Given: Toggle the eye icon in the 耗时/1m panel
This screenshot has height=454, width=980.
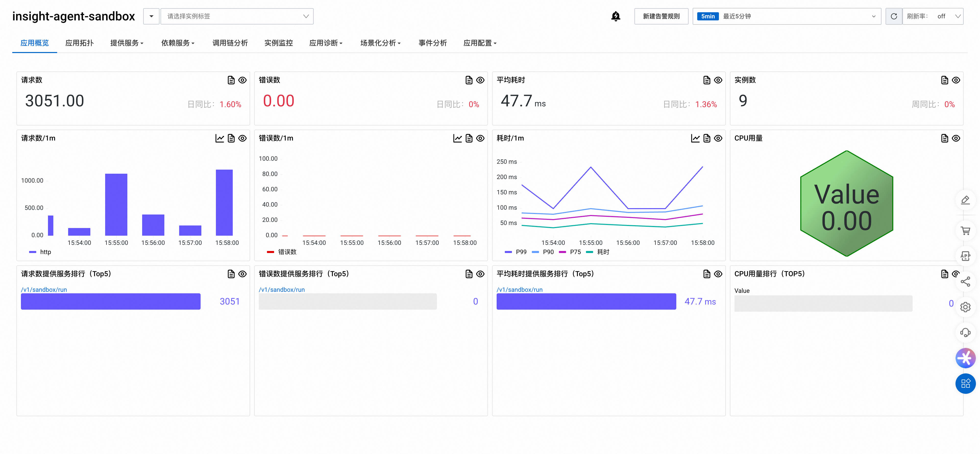Looking at the screenshot, I should pyautogui.click(x=718, y=138).
